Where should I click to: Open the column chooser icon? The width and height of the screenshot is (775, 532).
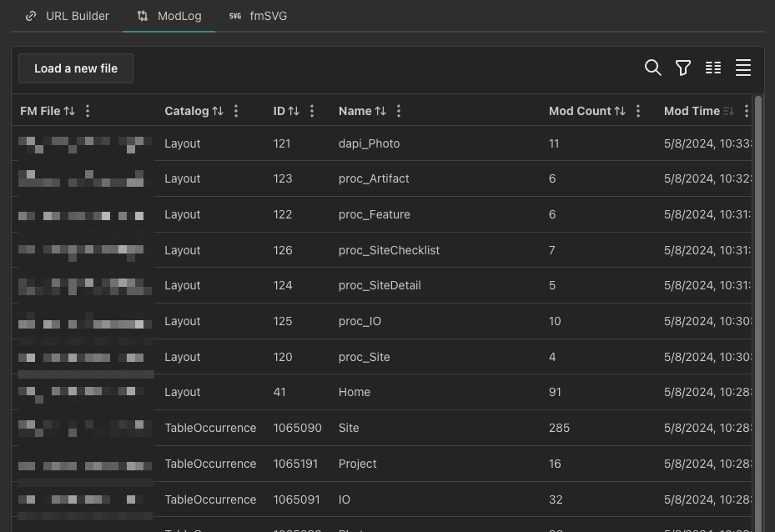click(x=713, y=68)
